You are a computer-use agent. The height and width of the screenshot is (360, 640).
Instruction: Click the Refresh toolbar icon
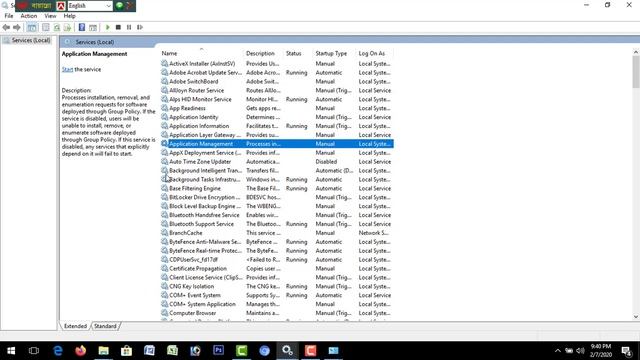click(57, 27)
